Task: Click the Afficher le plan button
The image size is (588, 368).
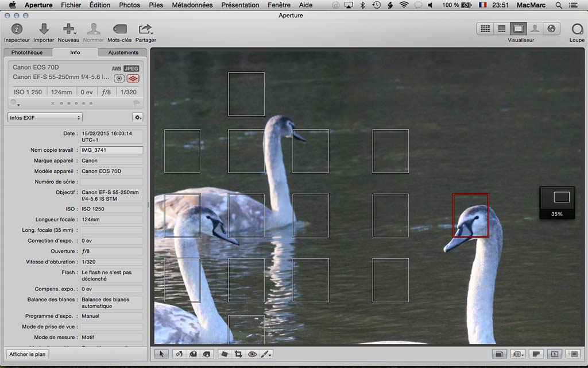Action: tap(28, 354)
